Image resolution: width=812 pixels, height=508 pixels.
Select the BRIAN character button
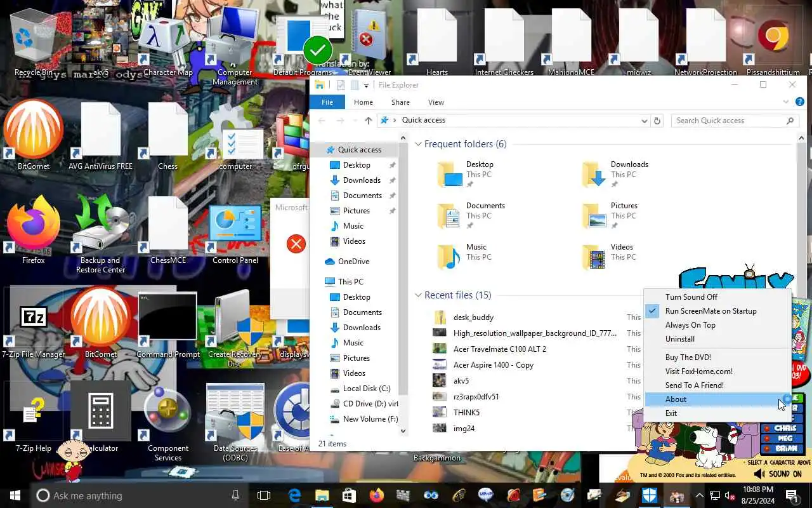784,448
